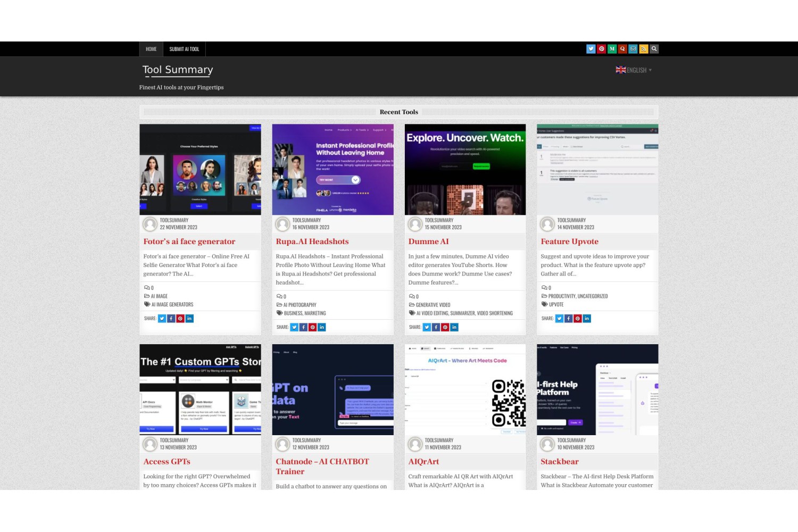Click Toolsummary author on the 22 November post
The image size is (798, 532).
tap(174, 220)
